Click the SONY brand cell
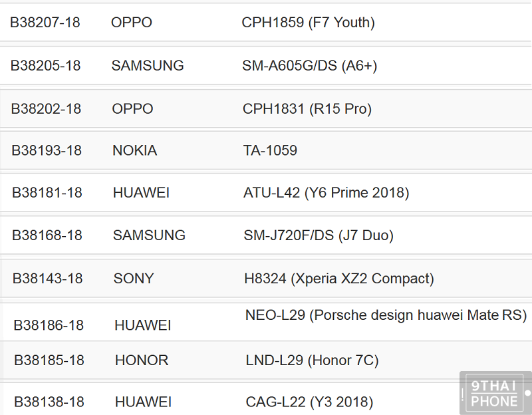 point(134,279)
